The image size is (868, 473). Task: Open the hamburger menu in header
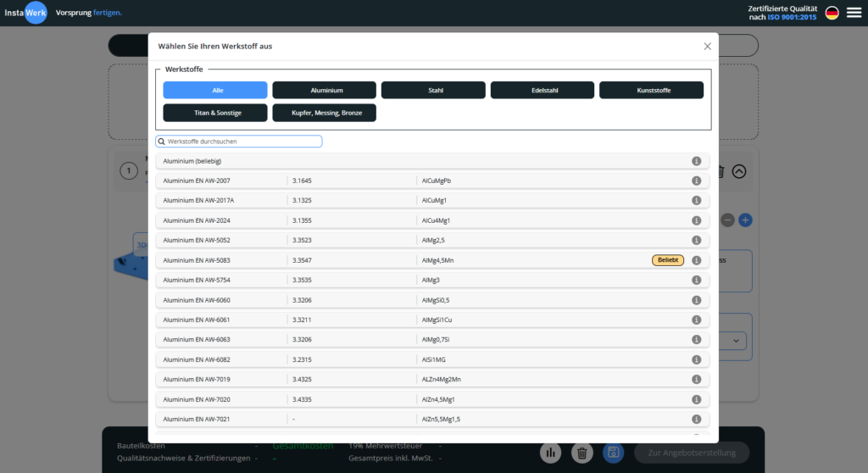pos(853,13)
